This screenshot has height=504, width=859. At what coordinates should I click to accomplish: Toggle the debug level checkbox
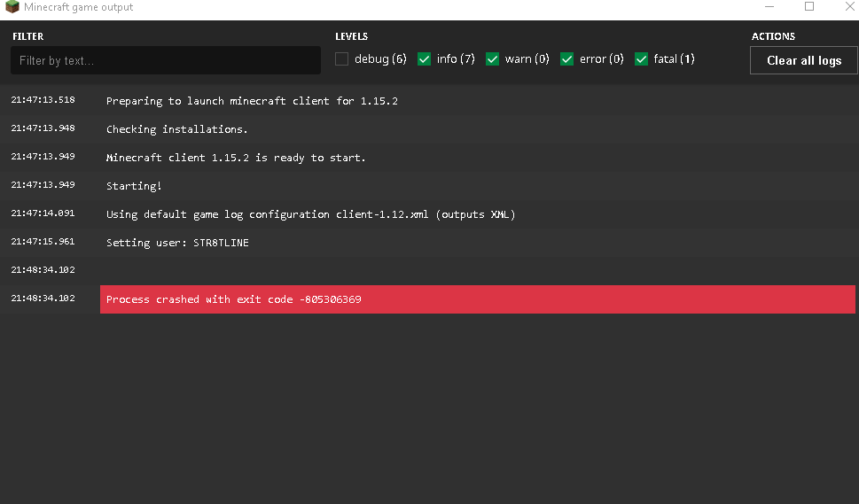click(342, 59)
